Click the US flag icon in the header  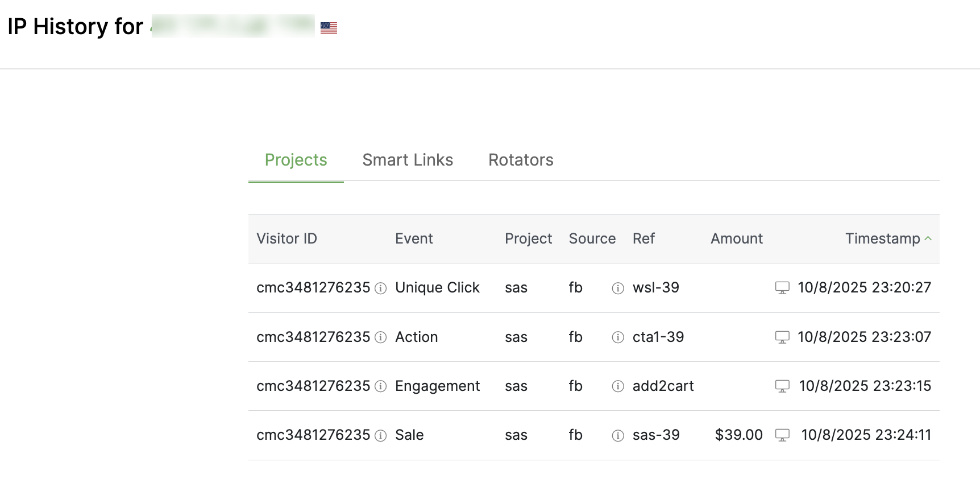[x=329, y=28]
